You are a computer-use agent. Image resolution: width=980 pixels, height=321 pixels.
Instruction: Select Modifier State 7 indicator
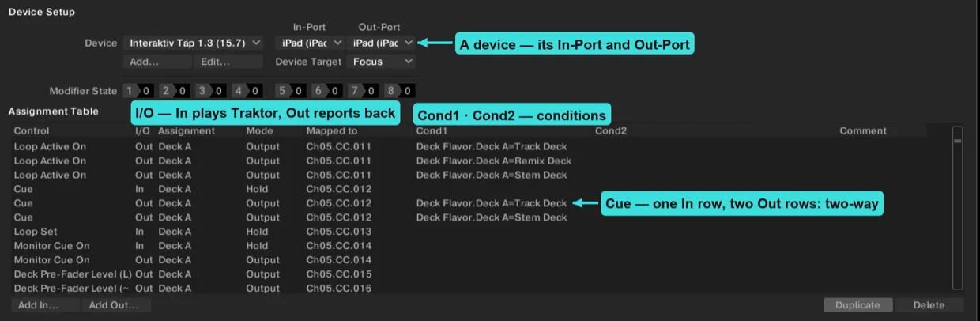[363, 91]
